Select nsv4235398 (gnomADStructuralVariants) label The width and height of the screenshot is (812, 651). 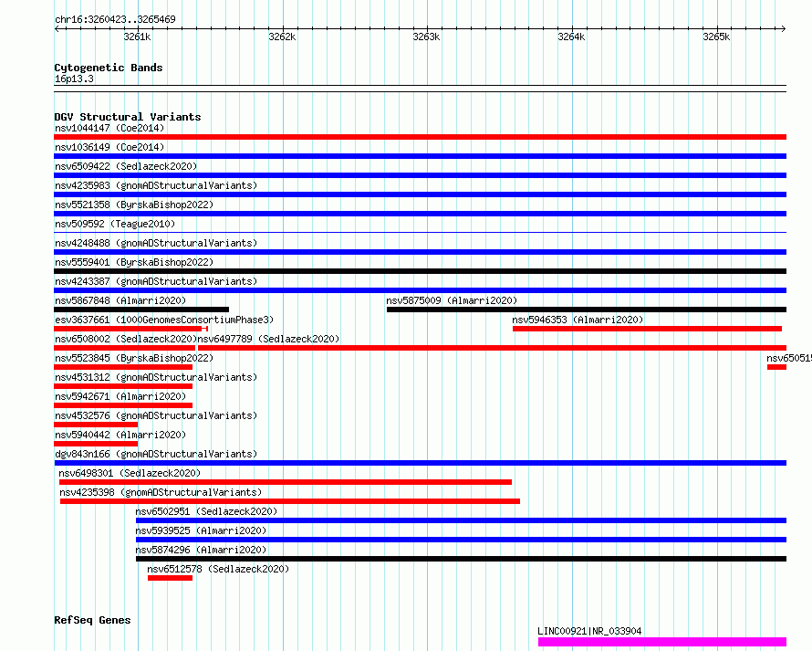[x=161, y=492]
